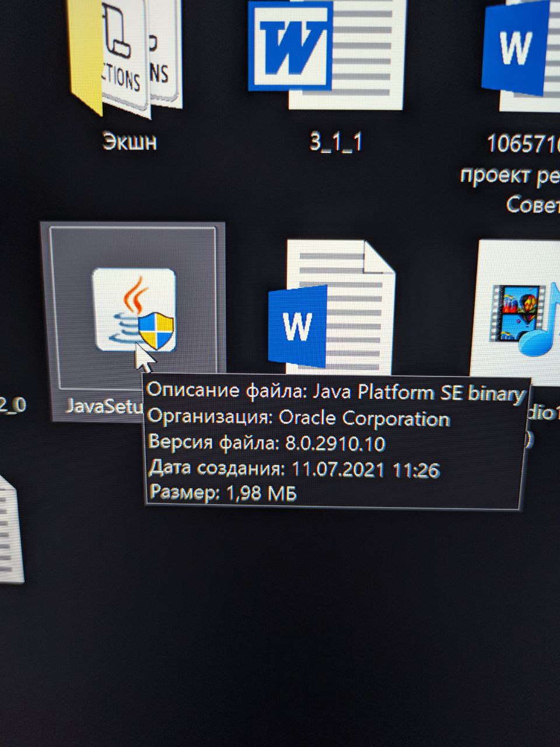
Task: Select the Word document icon beside JavaSetup
Action: coord(332,308)
